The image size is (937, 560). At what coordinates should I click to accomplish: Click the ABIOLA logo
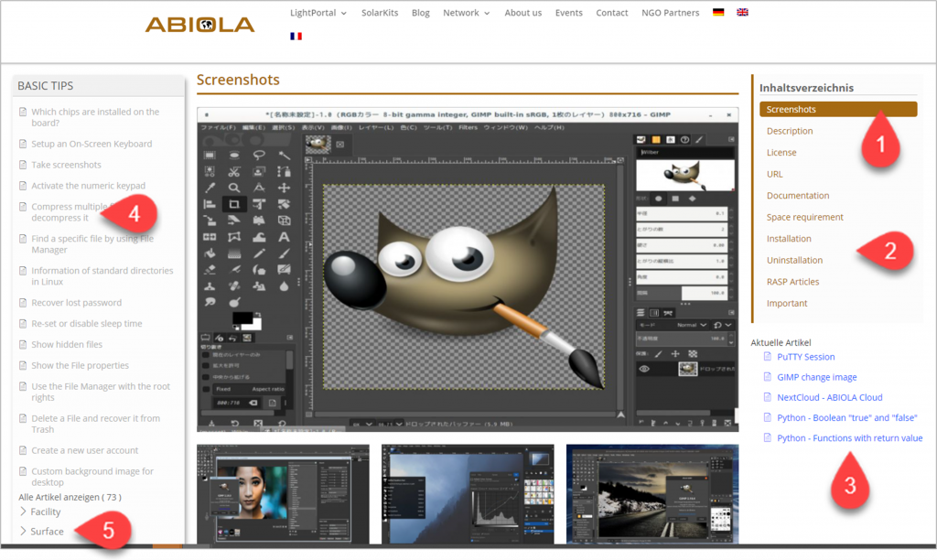point(199,25)
